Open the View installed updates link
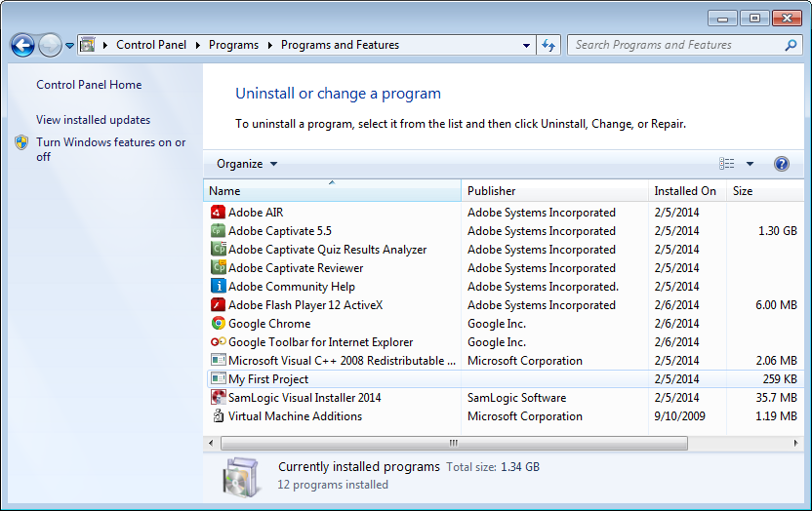 94,120
